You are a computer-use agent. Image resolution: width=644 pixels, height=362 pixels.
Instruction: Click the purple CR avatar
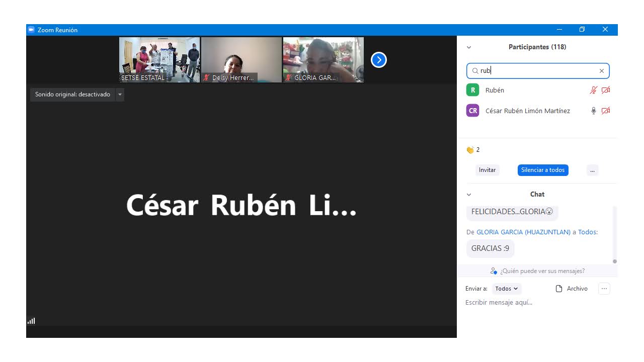[x=472, y=111]
